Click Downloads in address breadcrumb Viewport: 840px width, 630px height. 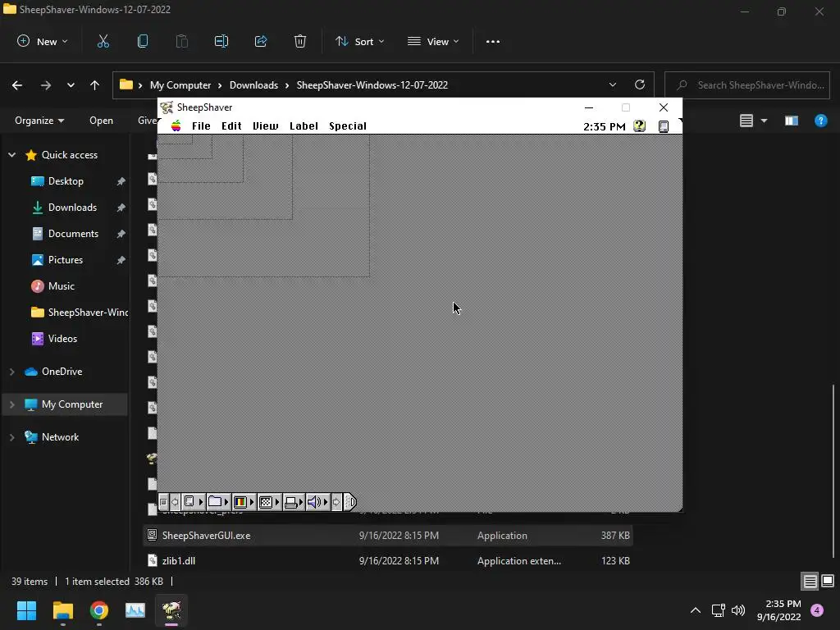[253, 85]
